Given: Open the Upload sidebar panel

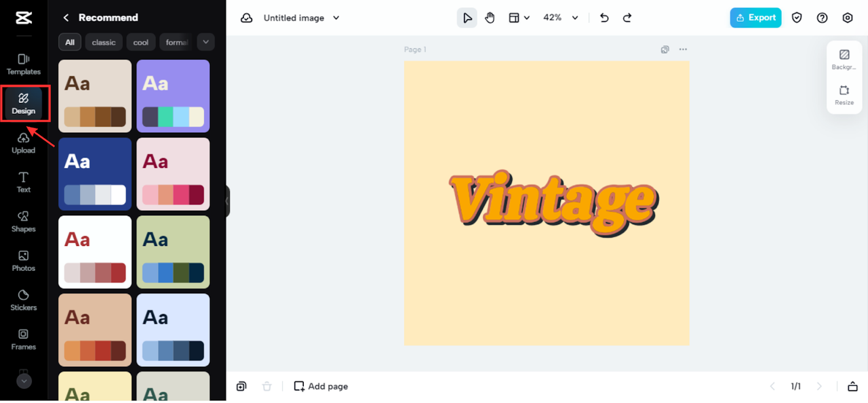Looking at the screenshot, I should [x=23, y=143].
